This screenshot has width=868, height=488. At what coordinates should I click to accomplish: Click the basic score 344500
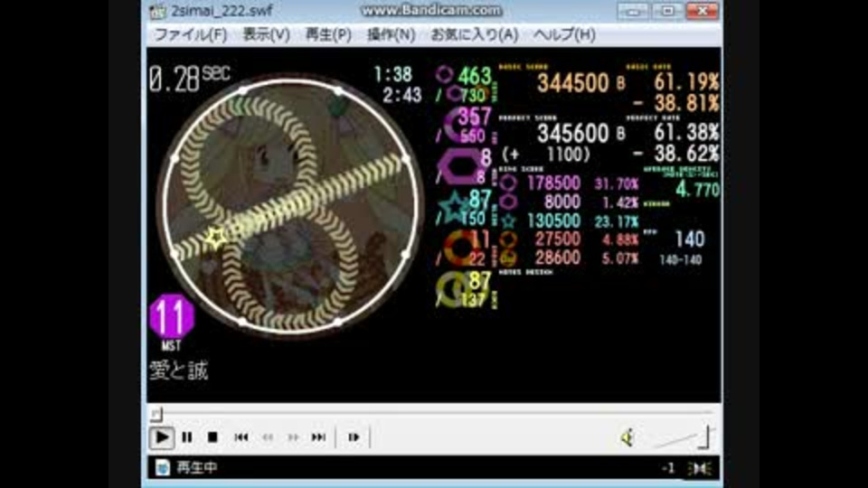(573, 83)
